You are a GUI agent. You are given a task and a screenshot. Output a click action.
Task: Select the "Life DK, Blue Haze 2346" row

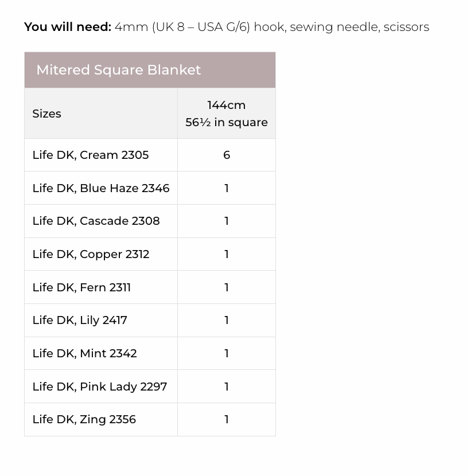point(101,188)
